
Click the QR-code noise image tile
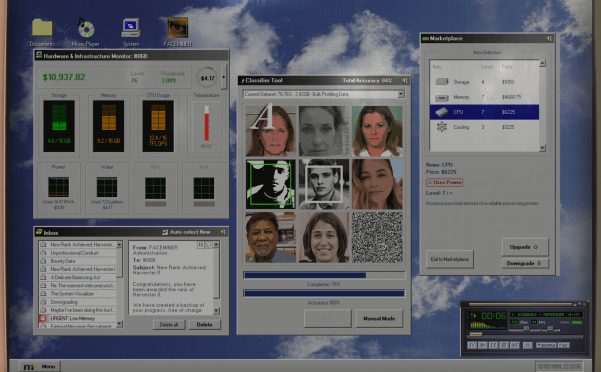(x=378, y=237)
